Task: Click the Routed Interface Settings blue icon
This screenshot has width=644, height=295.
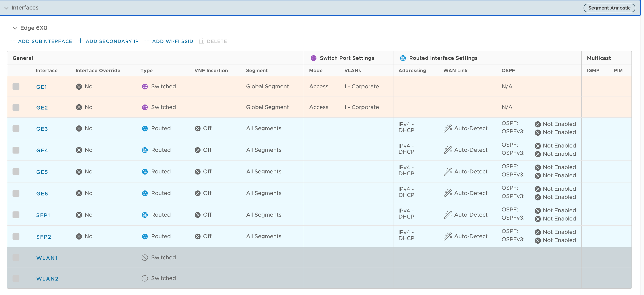Action: [x=402, y=58]
